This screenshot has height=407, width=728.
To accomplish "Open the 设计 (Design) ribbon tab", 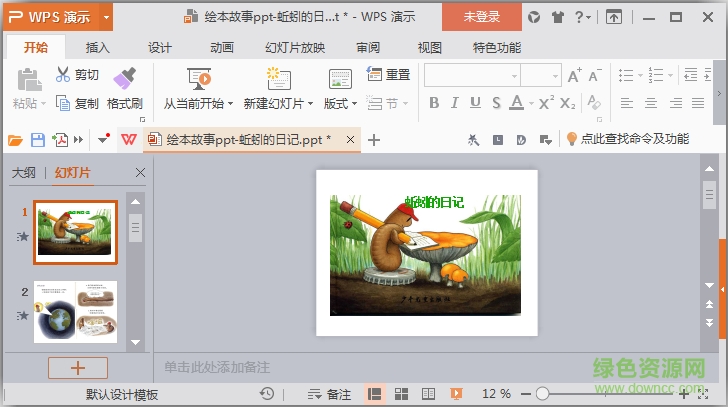I will click(160, 47).
